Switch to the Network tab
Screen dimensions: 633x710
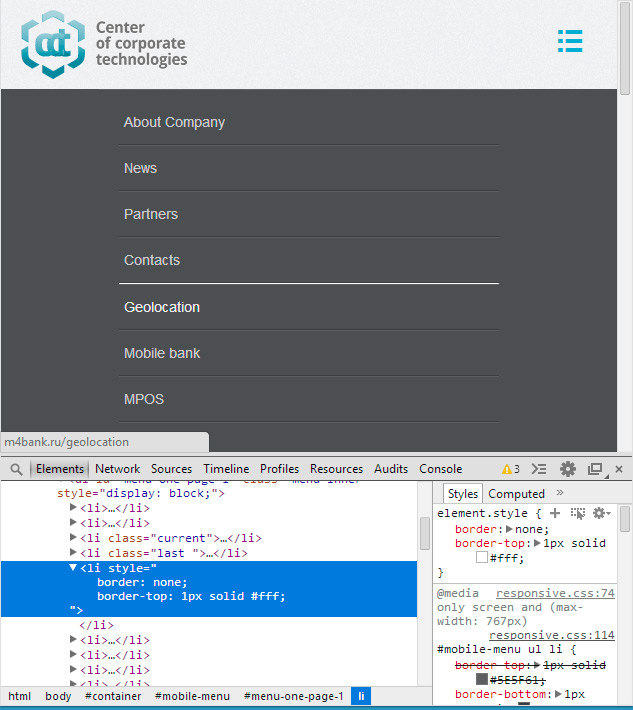click(118, 469)
